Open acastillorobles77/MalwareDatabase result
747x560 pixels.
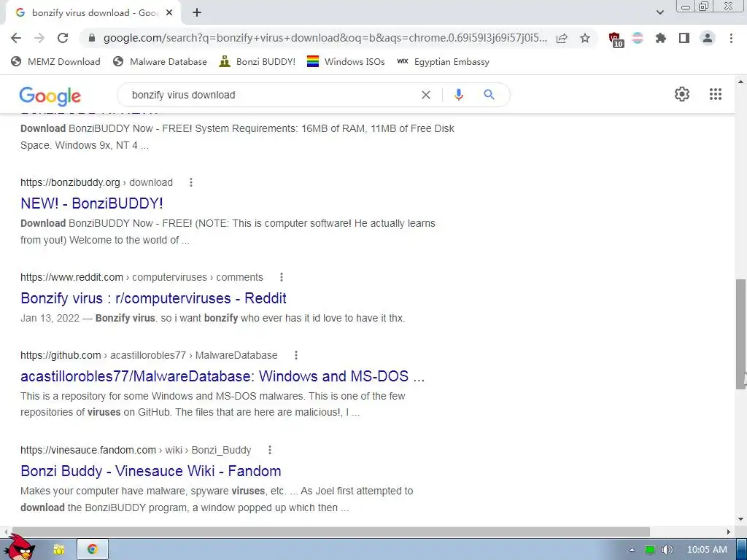tap(222, 376)
